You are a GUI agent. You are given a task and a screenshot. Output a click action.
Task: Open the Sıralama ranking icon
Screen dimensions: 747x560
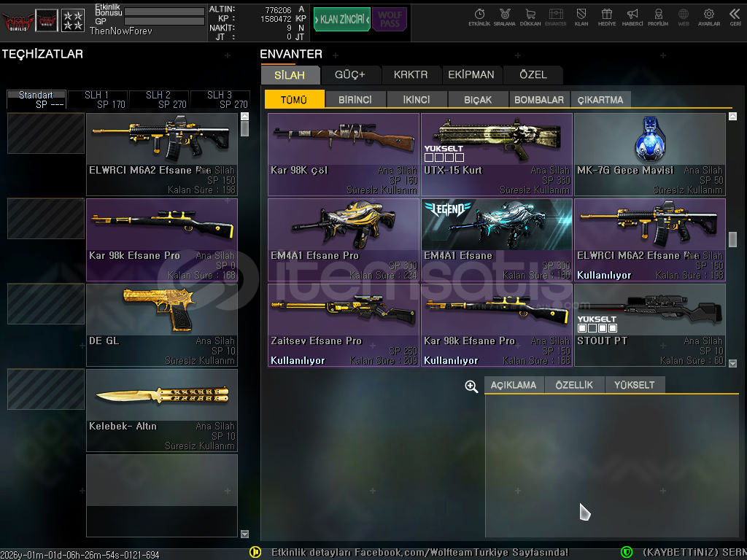[505, 17]
